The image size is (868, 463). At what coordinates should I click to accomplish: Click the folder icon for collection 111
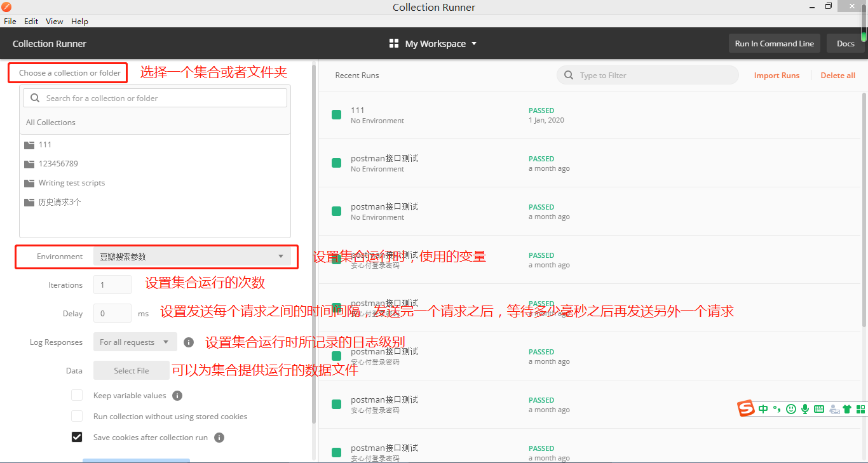point(29,145)
